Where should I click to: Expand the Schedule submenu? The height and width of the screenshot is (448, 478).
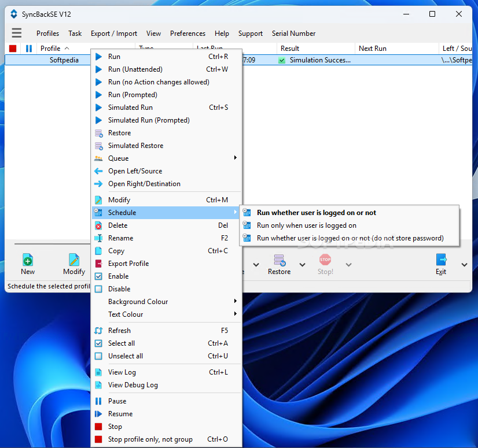[167, 213]
